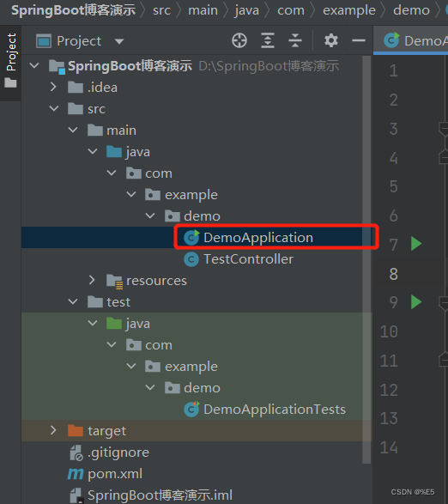Click the example package under main
This screenshot has height=504, width=448.
pyautogui.click(x=191, y=195)
